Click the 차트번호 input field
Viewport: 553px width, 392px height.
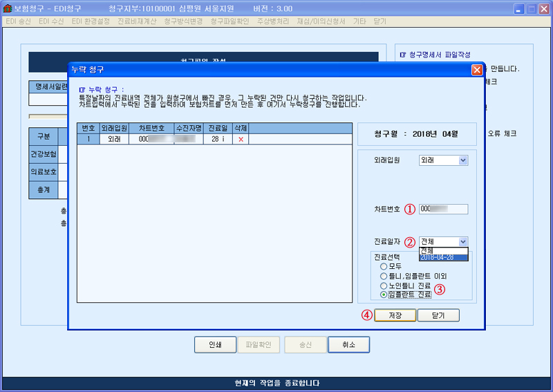(x=443, y=209)
